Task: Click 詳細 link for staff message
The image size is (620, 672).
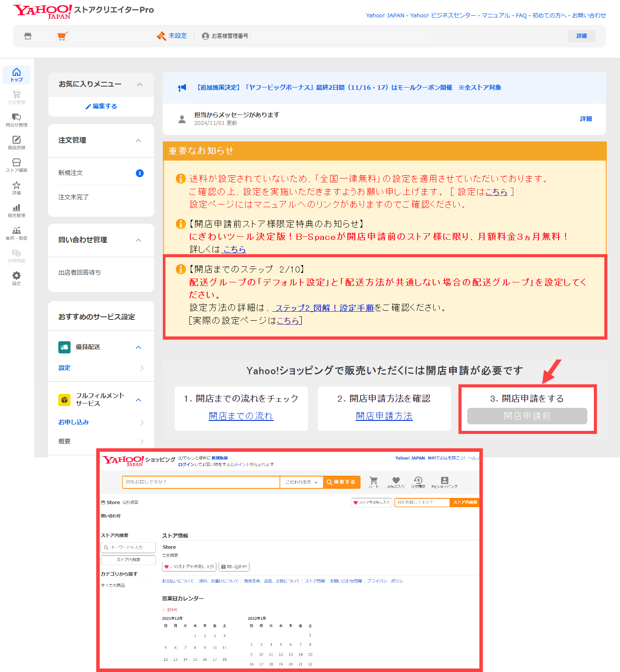Action: (x=586, y=119)
